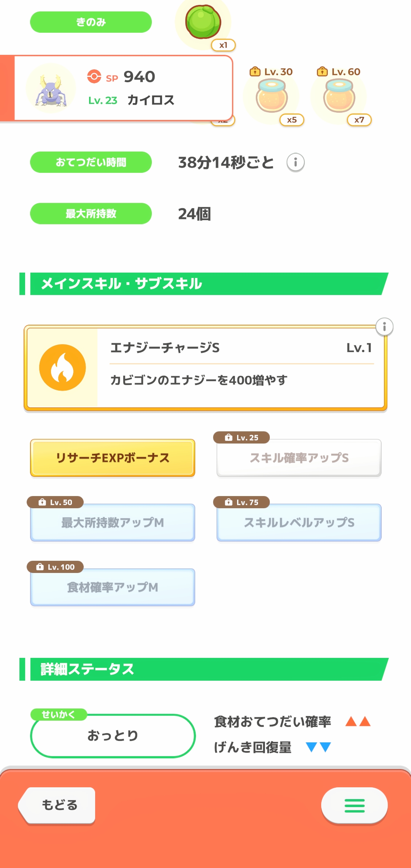The width and height of the screenshot is (411, 868).
Task: Tap the orange flame skill icon
Action: point(62,367)
